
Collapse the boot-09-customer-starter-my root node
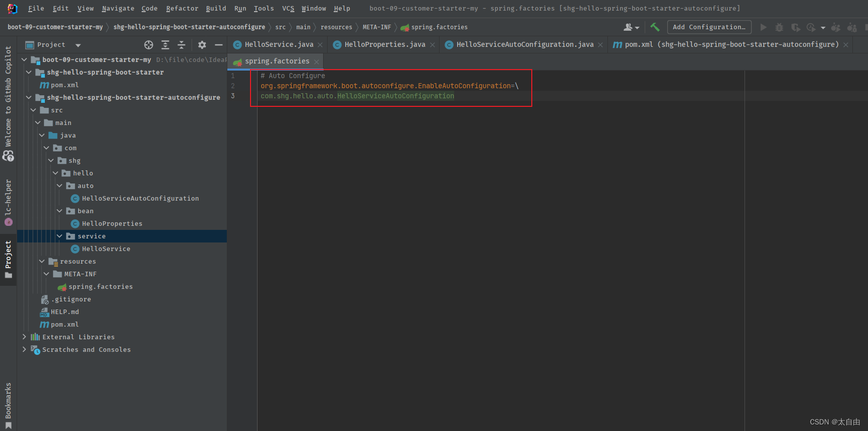(24, 59)
